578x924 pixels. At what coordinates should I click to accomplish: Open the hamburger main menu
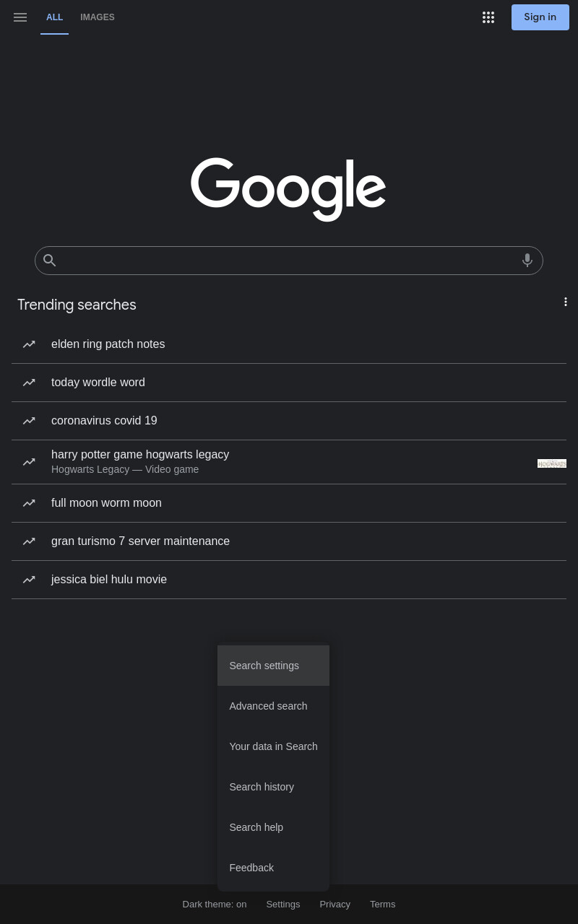[20, 17]
